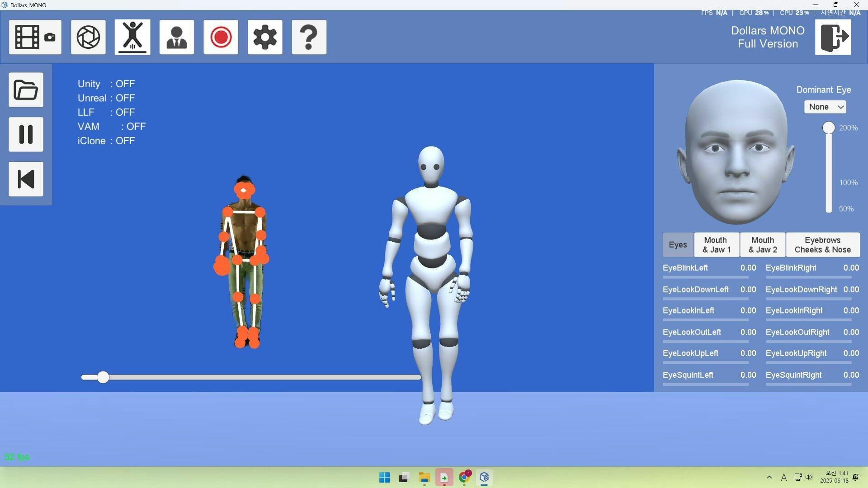Open the Eyebrows Cheeks & Nose tab
The height and width of the screenshot is (488, 868).
823,244
